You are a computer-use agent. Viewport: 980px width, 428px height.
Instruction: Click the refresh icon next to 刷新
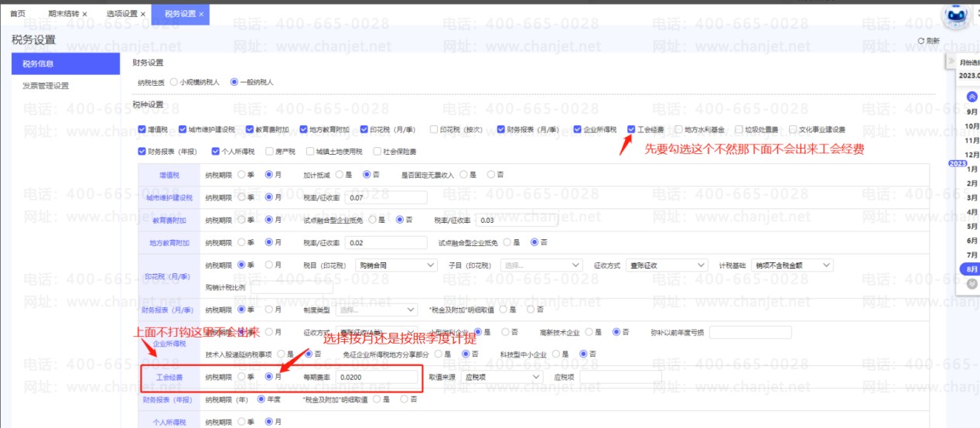pyautogui.click(x=920, y=41)
